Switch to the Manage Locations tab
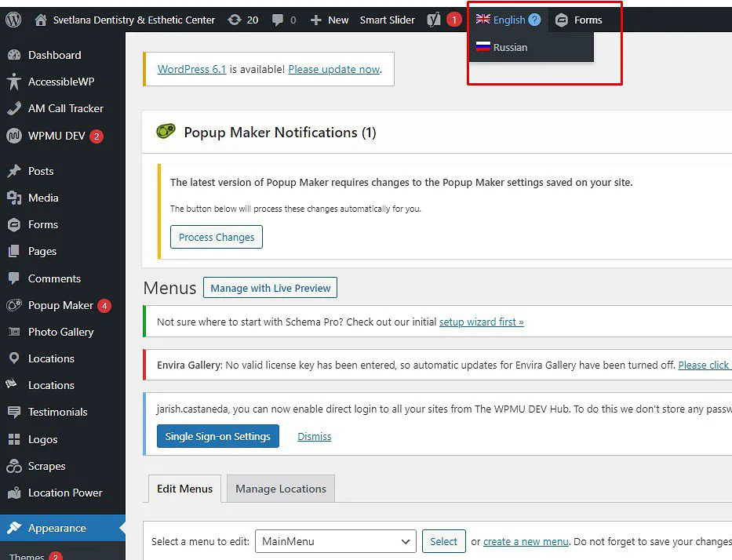 pos(280,489)
